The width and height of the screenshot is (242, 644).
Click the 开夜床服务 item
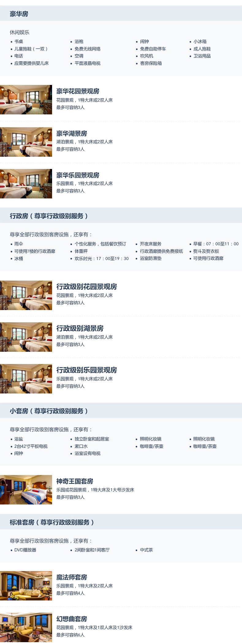pos(151,244)
